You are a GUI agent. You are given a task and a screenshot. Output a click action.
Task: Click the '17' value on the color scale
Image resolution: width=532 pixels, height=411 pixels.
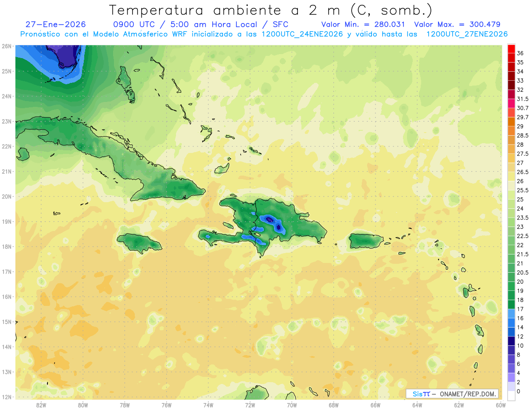coord(520,309)
